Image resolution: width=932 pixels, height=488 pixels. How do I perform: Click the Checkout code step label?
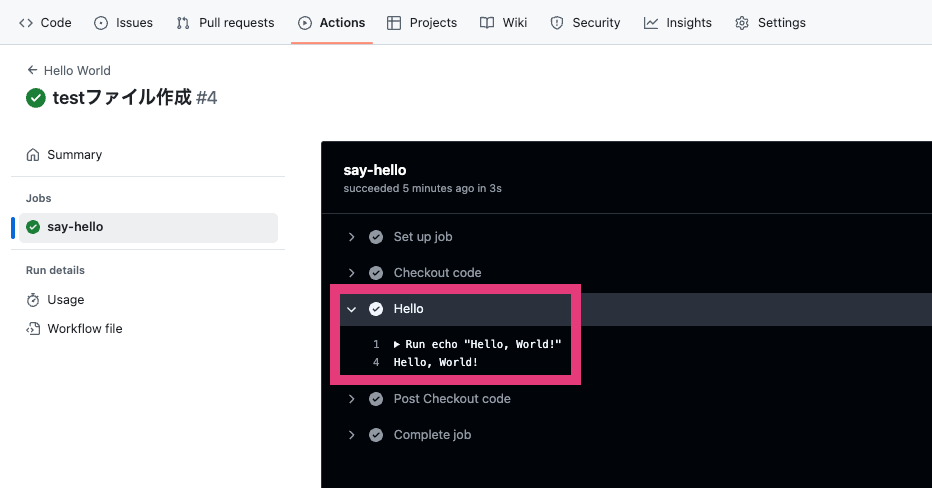437,273
